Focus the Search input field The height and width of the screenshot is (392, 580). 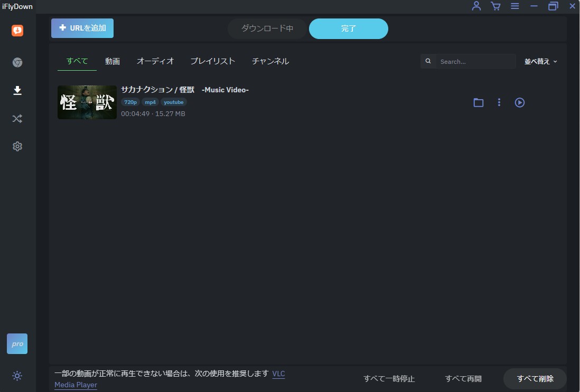click(476, 61)
